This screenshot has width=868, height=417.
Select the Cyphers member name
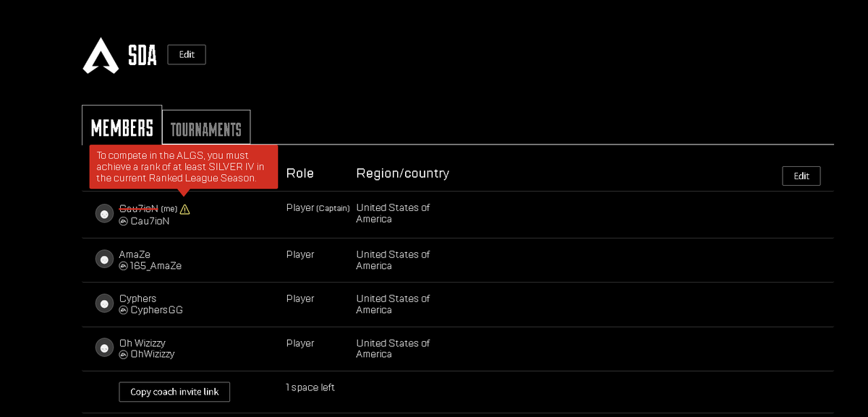coord(137,298)
